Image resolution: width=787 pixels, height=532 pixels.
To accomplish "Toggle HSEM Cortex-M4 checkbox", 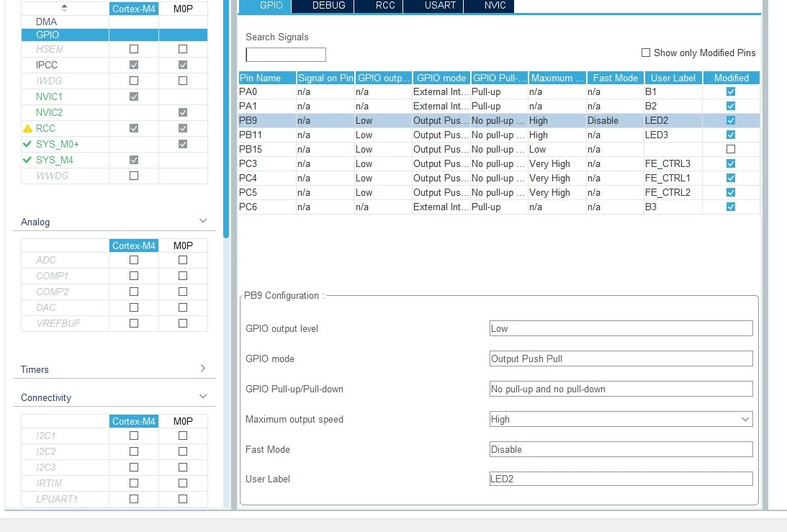I will pyautogui.click(x=133, y=49).
